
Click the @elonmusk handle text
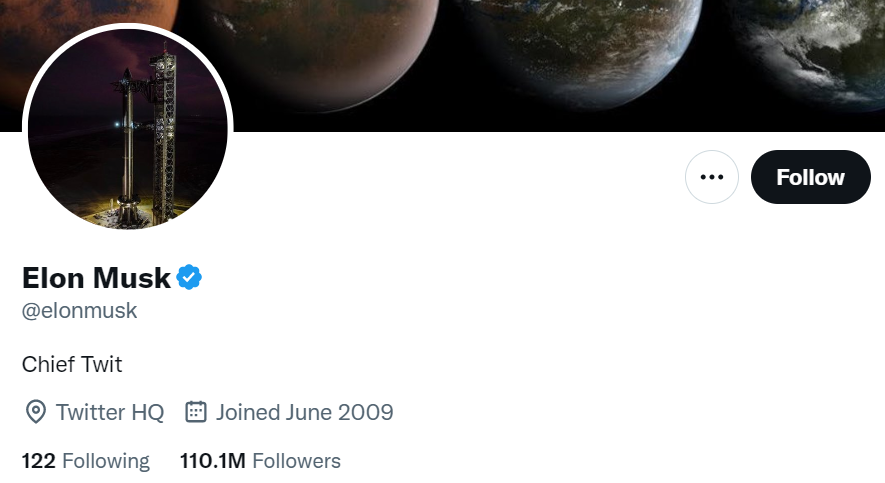79,311
